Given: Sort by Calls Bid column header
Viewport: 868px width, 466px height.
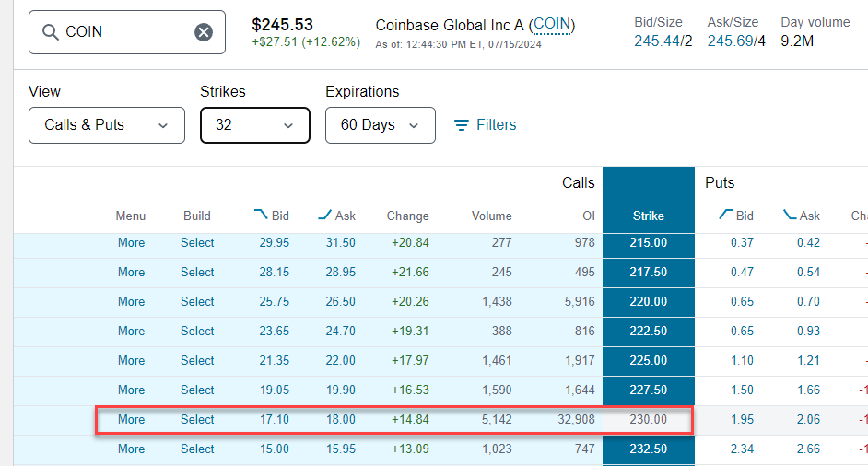Looking at the screenshot, I should (x=271, y=216).
